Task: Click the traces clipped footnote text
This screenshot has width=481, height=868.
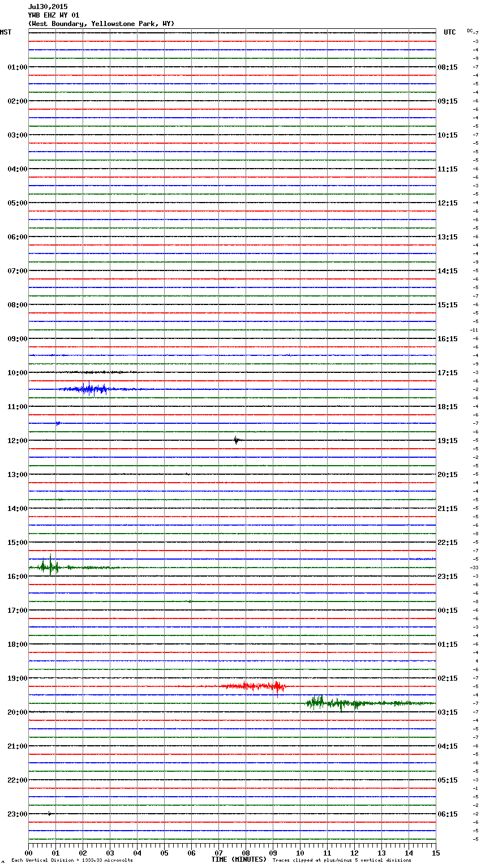Action: coord(342,861)
